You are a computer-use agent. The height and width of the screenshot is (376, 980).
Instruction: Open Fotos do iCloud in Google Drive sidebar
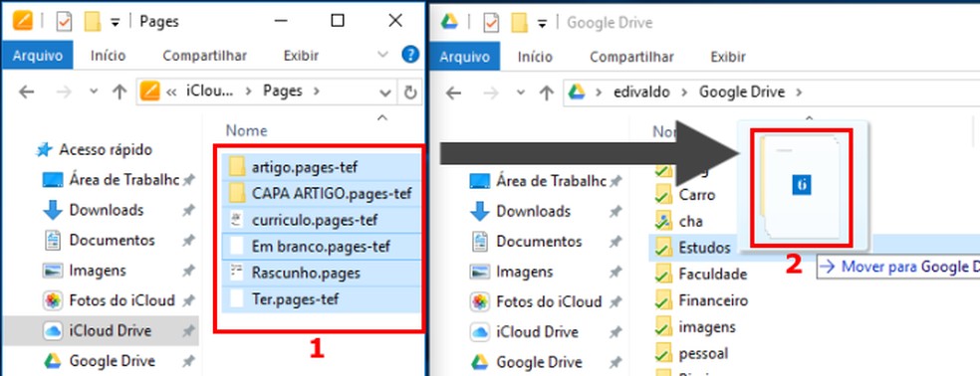[536, 301]
